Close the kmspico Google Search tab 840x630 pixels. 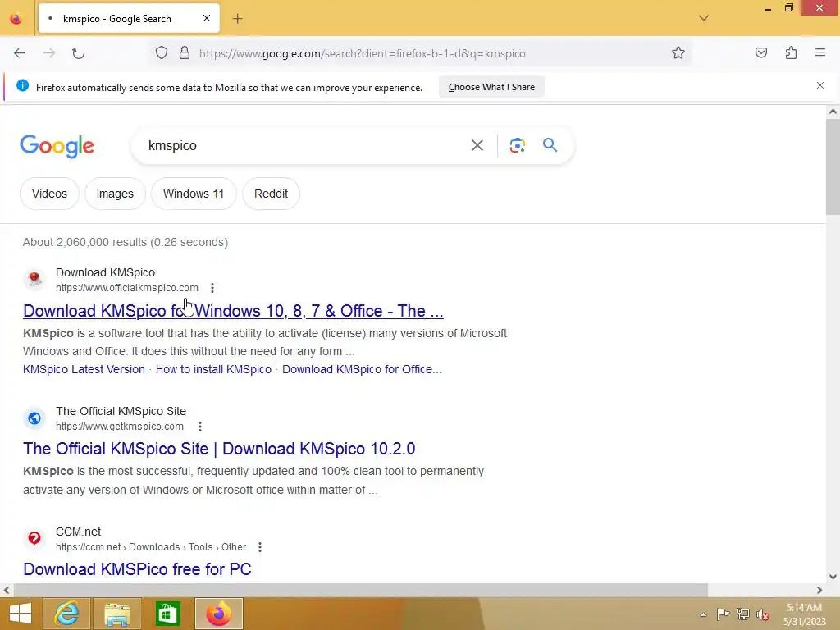(x=207, y=18)
